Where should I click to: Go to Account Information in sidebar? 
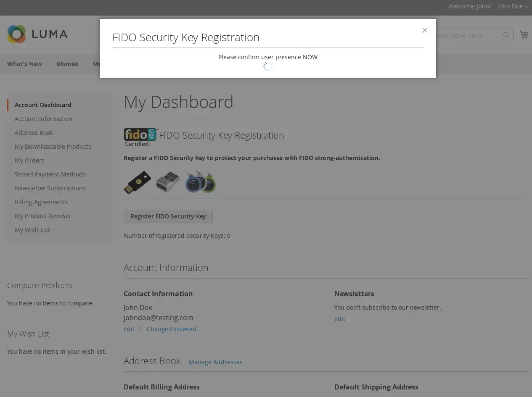pos(43,119)
